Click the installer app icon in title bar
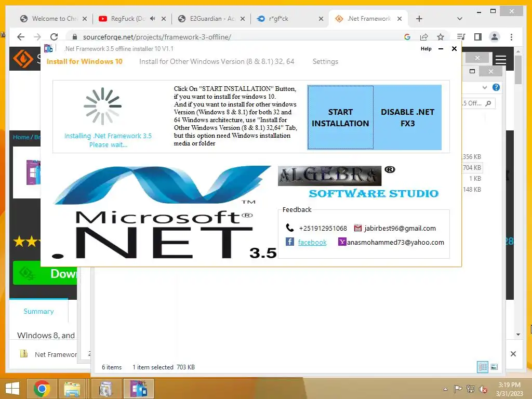532x399 pixels. (x=48, y=48)
